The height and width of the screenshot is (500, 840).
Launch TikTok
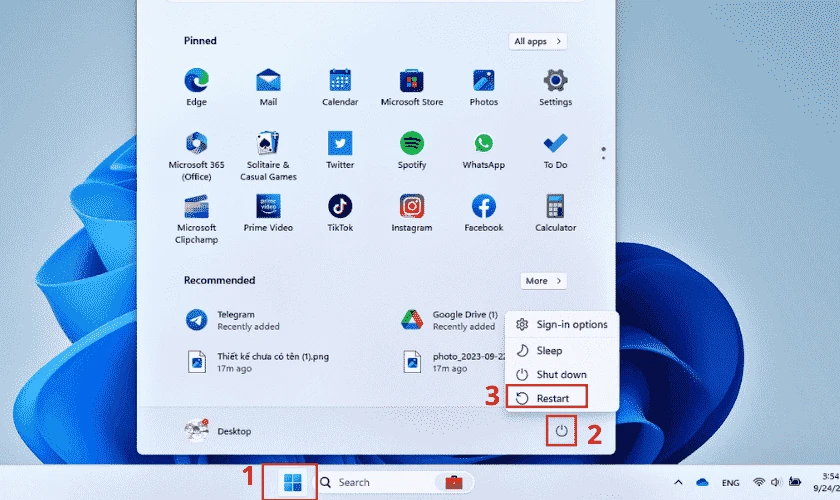(x=340, y=213)
